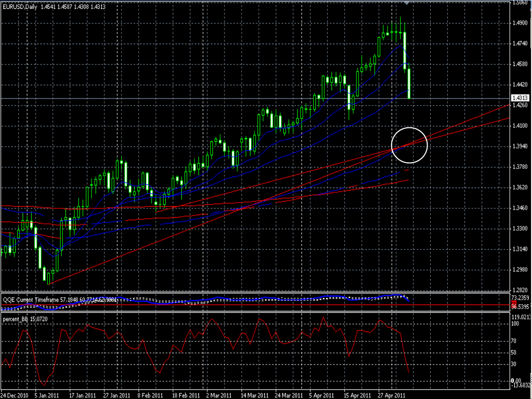Viewport: 532px width, 399px height.
Task: Click the current price label 1.4313
Action: click(x=520, y=98)
